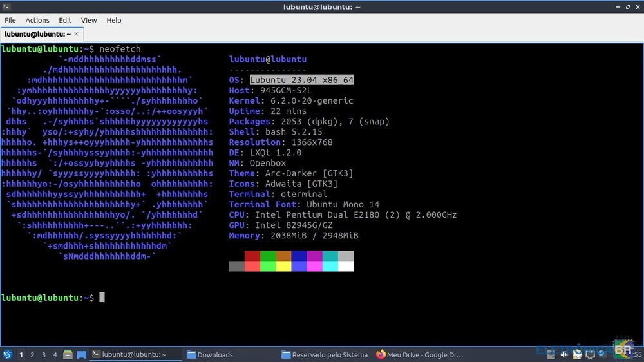This screenshot has height=362, width=644.
Task: Open the File menu
Action: [x=10, y=20]
